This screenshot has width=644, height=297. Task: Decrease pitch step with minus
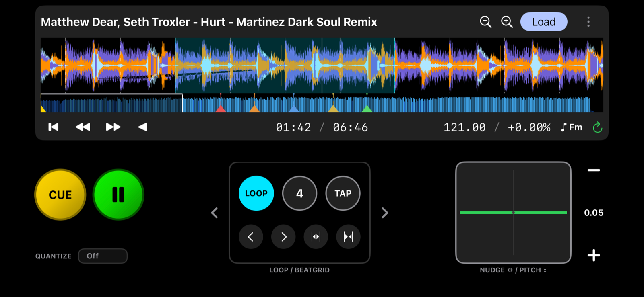594,170
